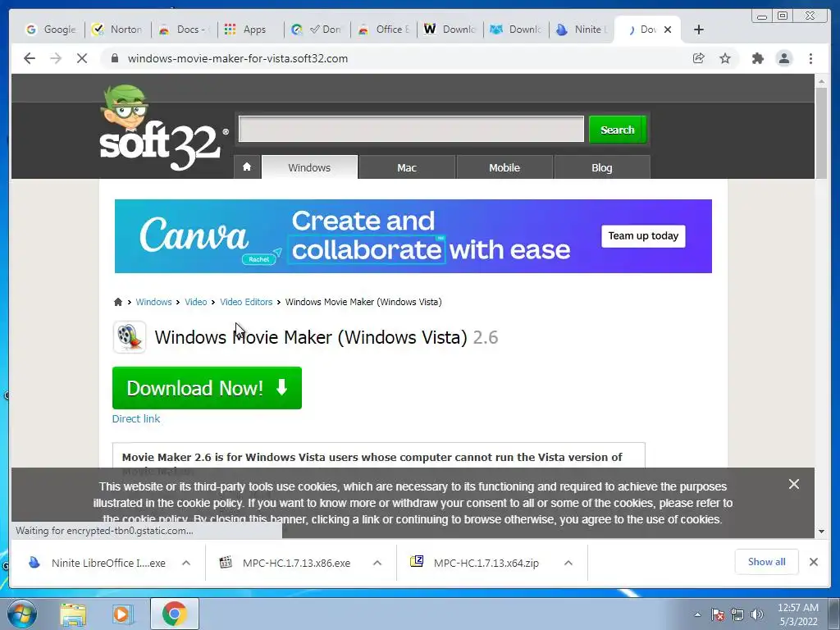Viewport: 840px width, 630px height.
Task: Click the network tray icon
Action: (737, 614)
